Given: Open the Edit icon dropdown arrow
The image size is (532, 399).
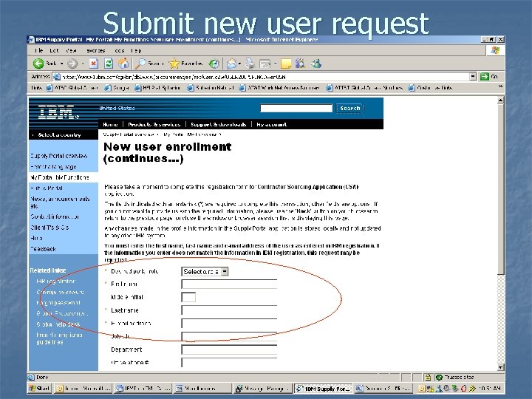Looking at the screenshot, I should coord(275,64).
